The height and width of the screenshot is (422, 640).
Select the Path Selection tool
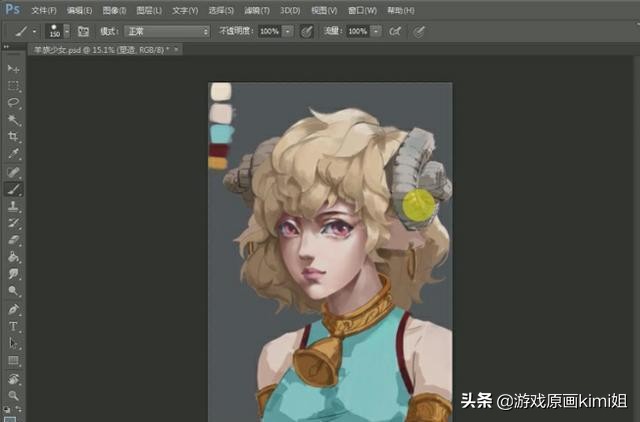(x=13, y=343)
